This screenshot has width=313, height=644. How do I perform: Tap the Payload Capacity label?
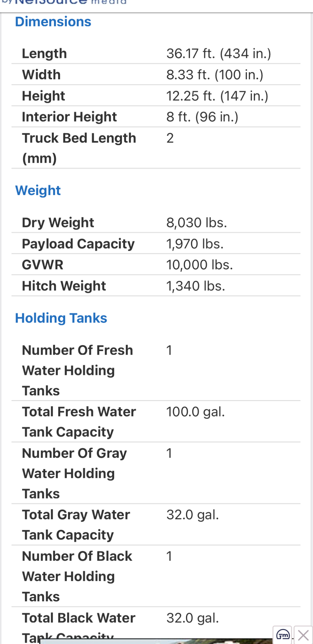pyautogui.click(x=78, y=244)
